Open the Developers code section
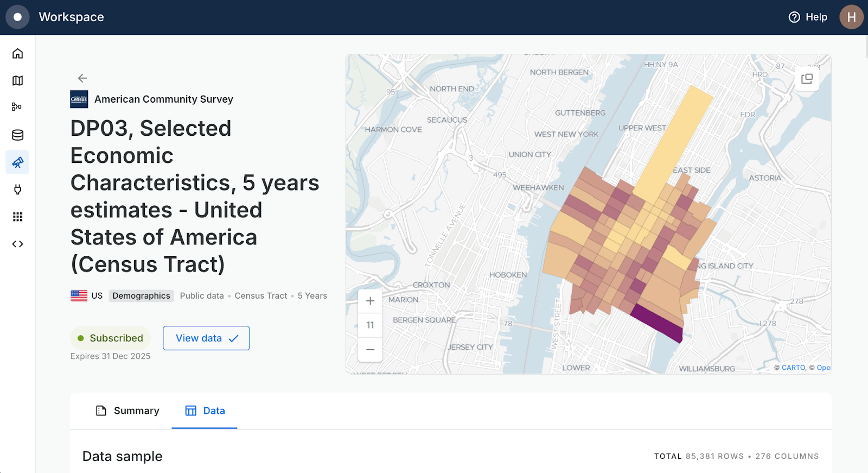 [17, 244]
